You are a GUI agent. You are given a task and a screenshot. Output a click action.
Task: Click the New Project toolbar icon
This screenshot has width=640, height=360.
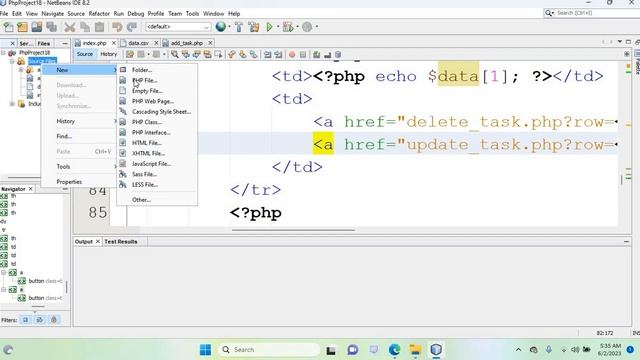coord(22,27)
